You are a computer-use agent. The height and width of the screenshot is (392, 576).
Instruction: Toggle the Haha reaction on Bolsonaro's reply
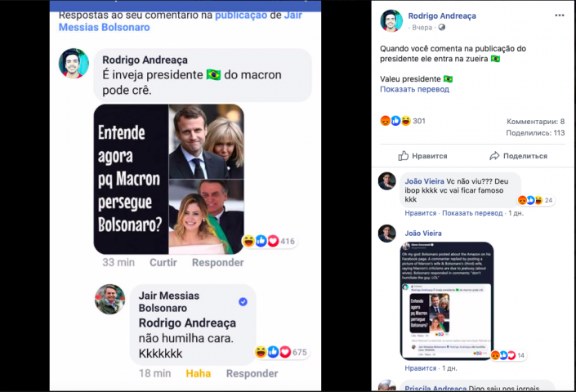click(x=199, y=373)
